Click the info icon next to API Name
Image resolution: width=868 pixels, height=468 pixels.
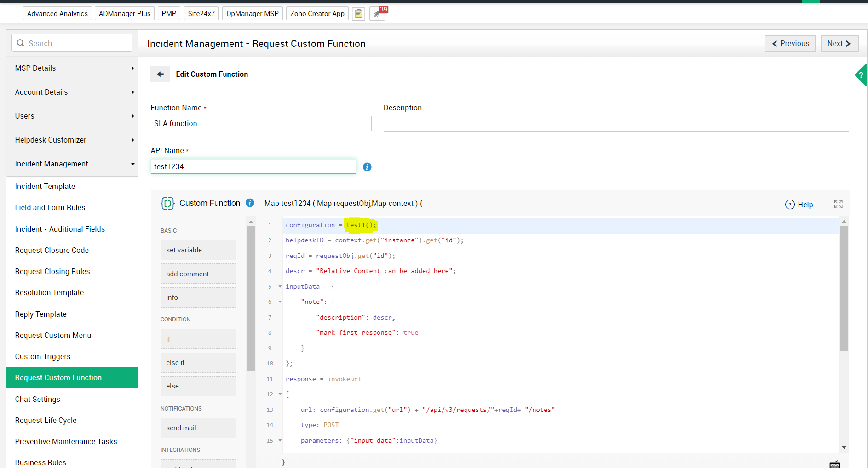click(367, 167)
